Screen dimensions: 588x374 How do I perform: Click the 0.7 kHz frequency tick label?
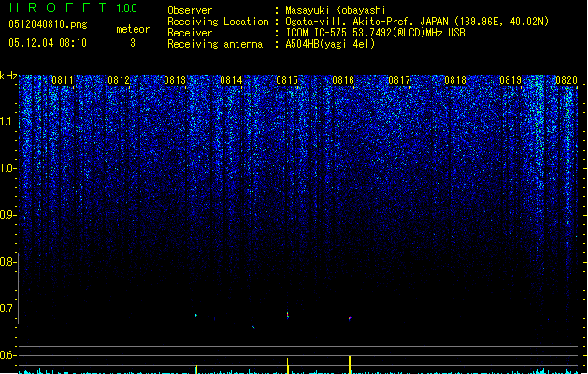pyautogui.click(x=7, y=309)
